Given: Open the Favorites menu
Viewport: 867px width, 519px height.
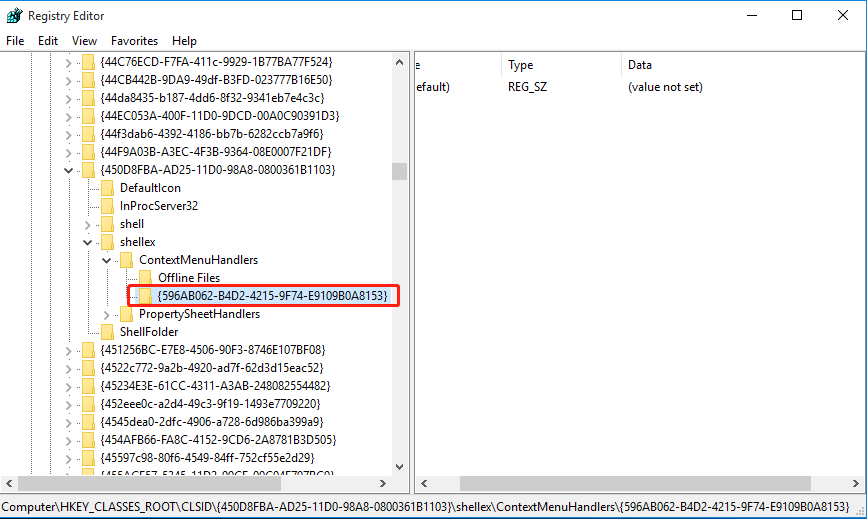Looking at the screenshot, I should [134, 41].
